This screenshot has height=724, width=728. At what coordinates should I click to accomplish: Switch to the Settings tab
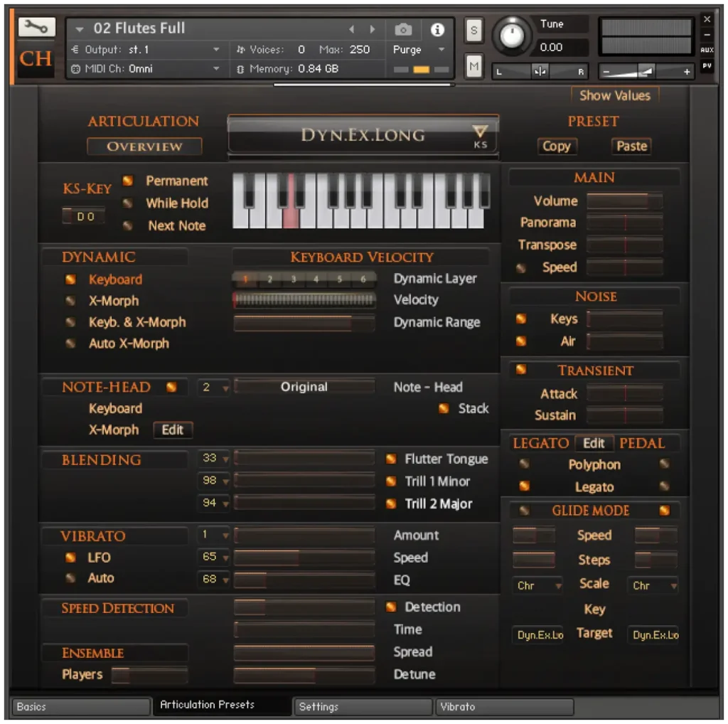363,706
